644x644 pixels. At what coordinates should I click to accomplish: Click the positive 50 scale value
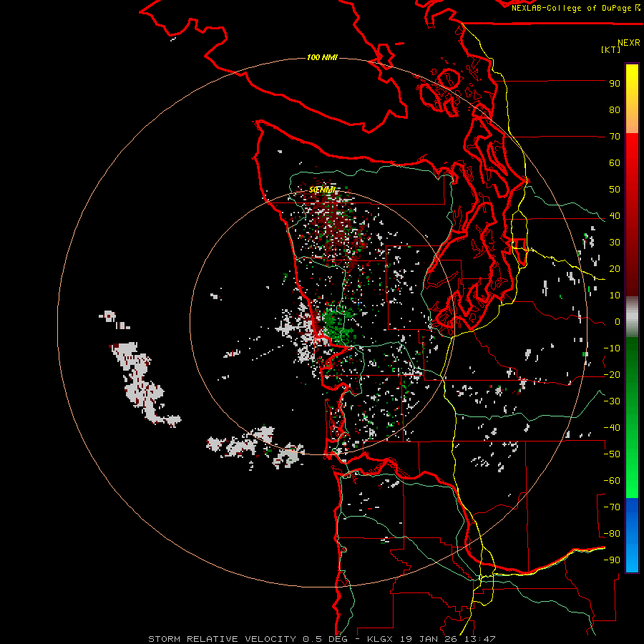pos(615,190)
